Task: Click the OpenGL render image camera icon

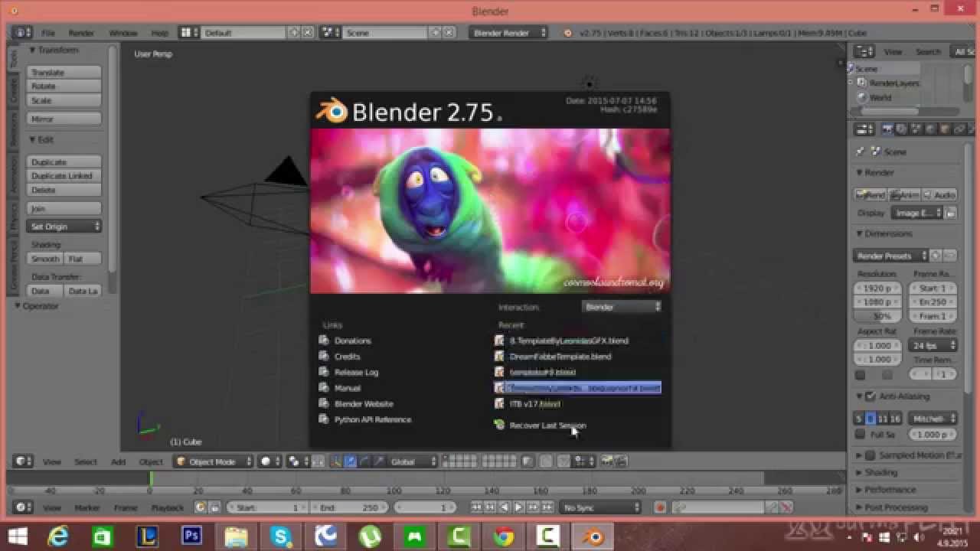Action: click(x=608, y=461)
